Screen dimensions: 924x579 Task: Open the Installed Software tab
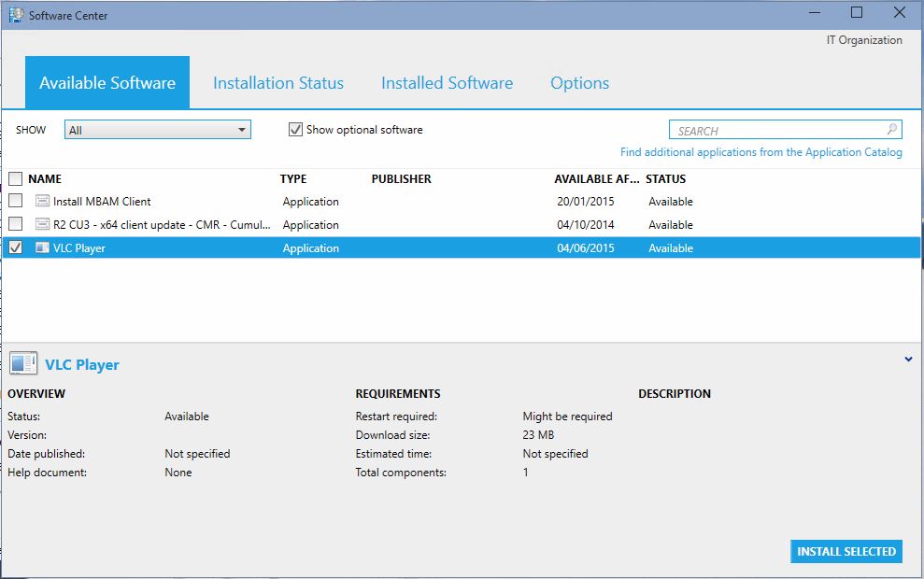447,83
